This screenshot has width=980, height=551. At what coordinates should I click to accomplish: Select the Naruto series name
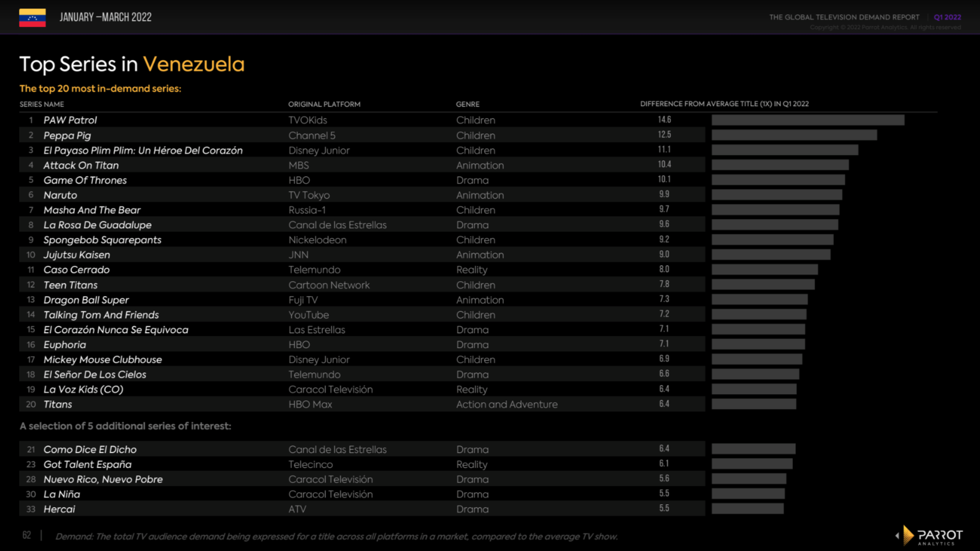pos(60,195)
